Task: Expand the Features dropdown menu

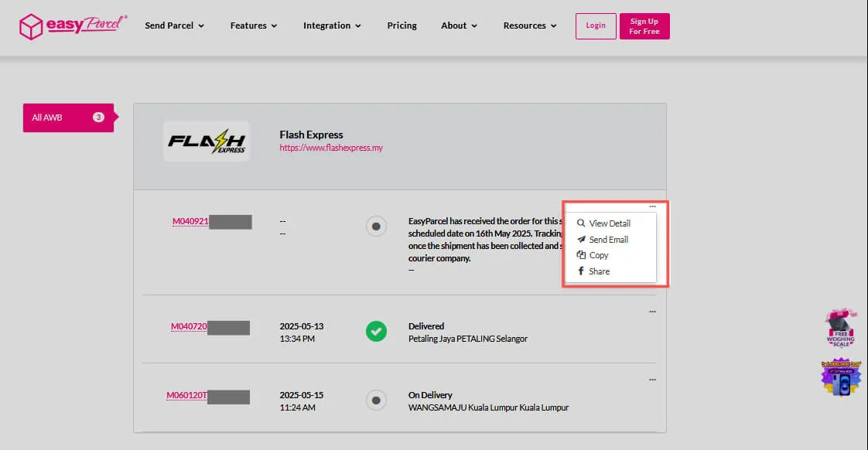Action: 253,26
